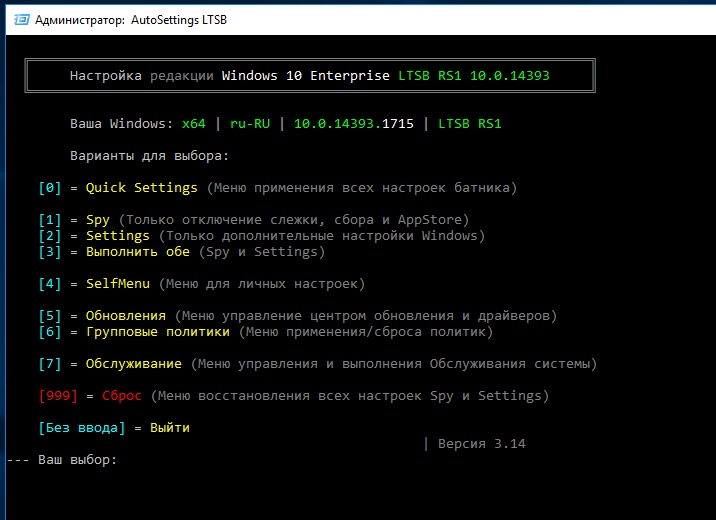Select the 'Выполнить обе' menu option
Screen dimensions: 716x520
click(x=137, y=252)
